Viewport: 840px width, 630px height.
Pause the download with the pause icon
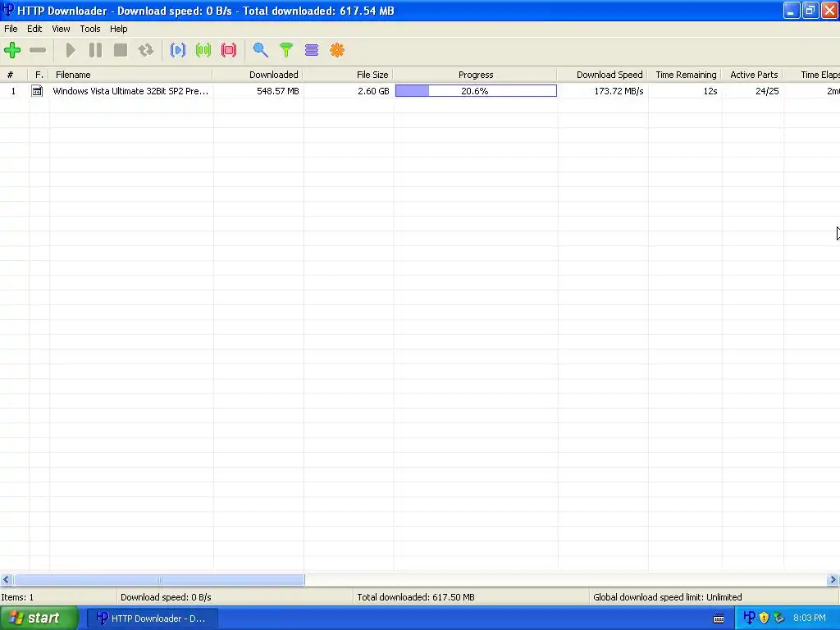click(95, 50)
